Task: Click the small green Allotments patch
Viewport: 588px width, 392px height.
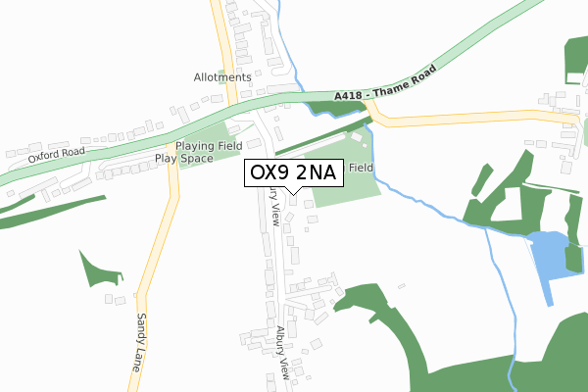Action: click(x=222, y=76)
